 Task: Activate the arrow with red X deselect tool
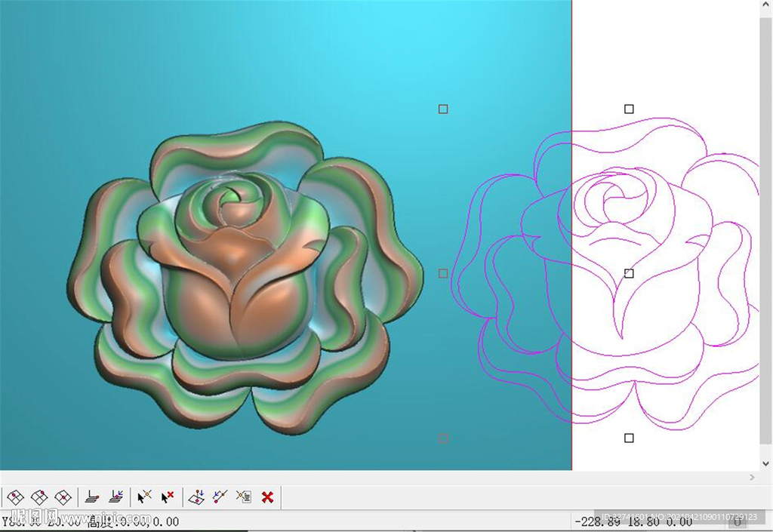168,497
